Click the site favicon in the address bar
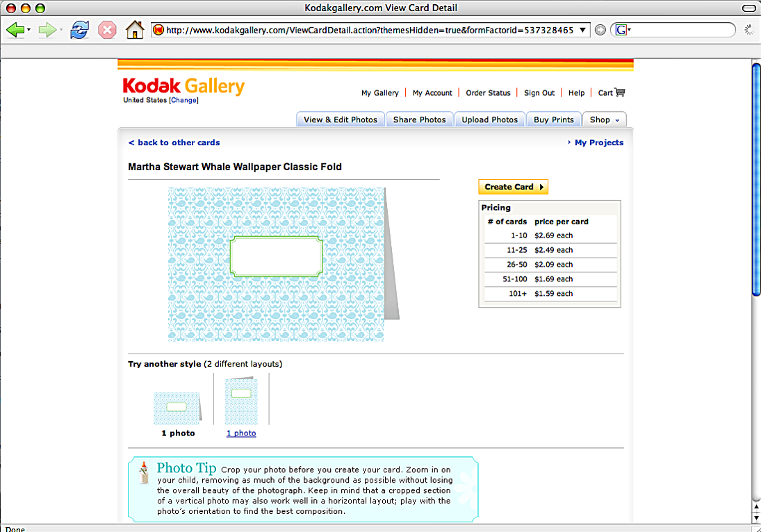This screenshot has height=532, width=761. point(158,30)
